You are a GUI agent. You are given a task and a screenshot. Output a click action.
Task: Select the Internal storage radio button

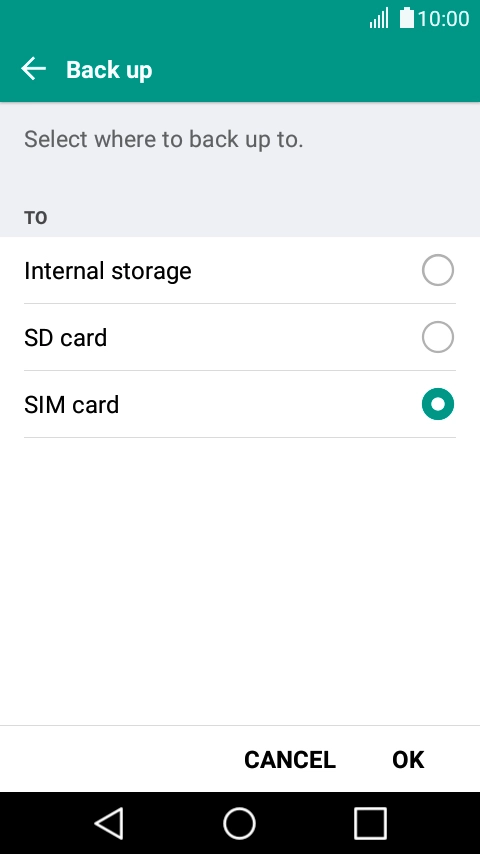tap(438, 270)
